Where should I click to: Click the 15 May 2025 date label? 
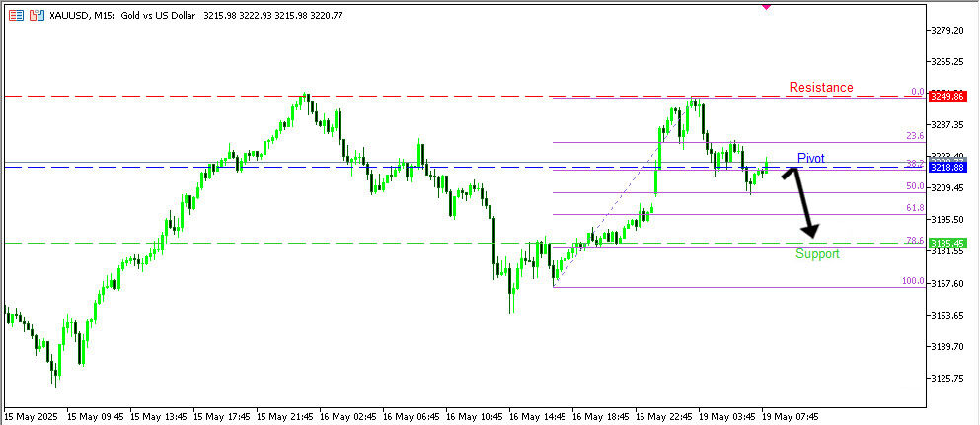pyautogui.click(x=33, y=416)
